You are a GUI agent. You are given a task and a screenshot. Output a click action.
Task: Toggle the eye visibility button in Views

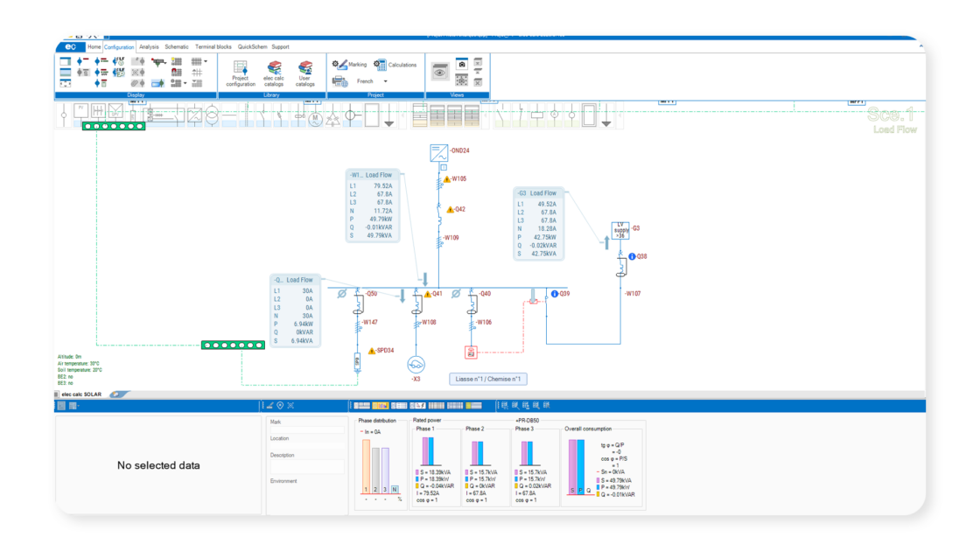440,73
